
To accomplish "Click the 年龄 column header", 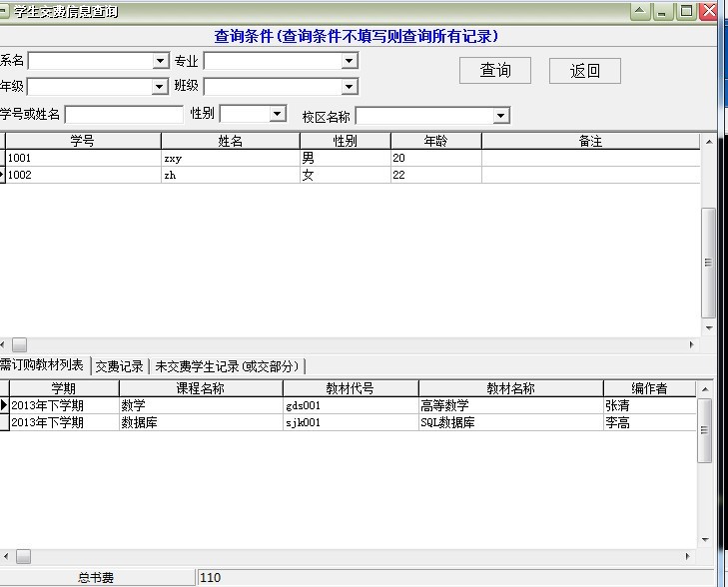I will pos(435,141).
